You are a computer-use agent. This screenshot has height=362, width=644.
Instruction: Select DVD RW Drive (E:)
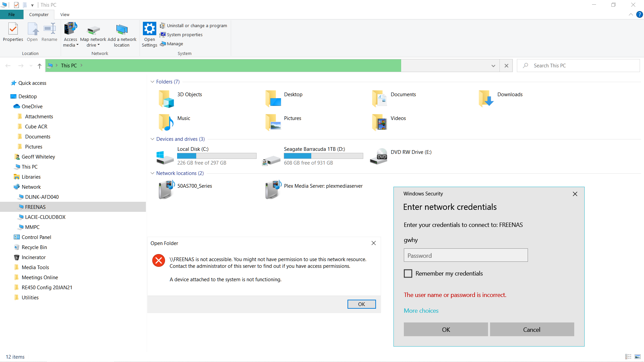pos(400,156)
